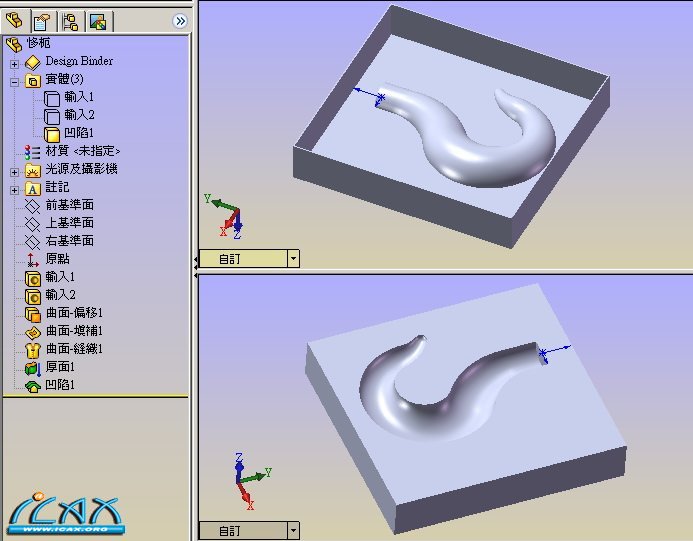Select the 厚面1 thicken feature icon

point(33,368)
